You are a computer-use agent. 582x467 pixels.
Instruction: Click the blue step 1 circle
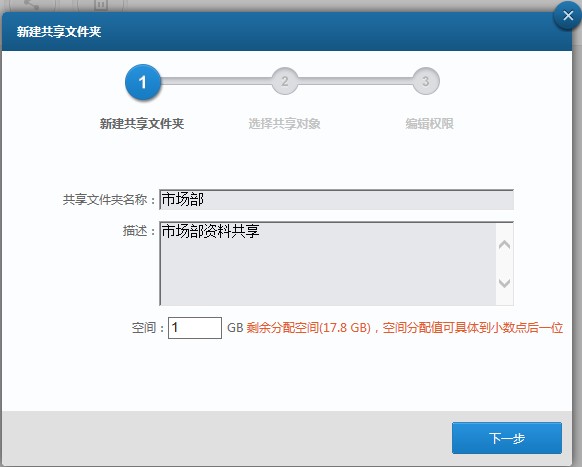[x=143, y=82]
